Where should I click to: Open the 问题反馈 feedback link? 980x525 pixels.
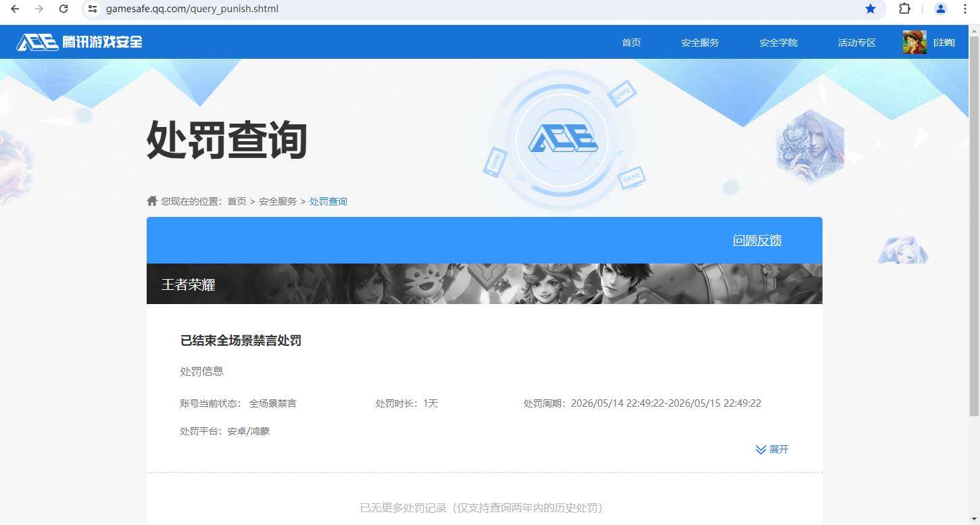[757, 241]
